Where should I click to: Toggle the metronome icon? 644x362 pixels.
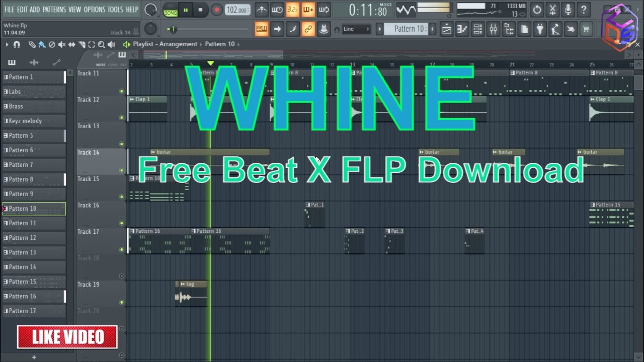262,10
